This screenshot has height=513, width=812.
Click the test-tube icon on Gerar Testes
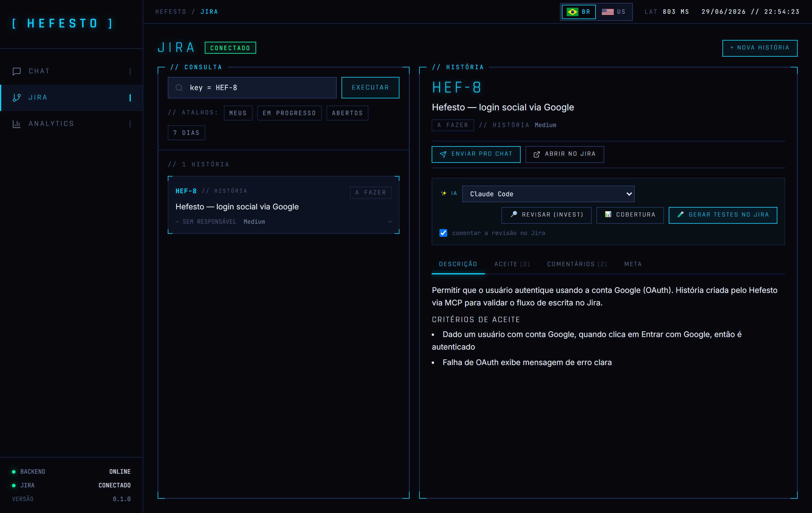tap(680, 214)
